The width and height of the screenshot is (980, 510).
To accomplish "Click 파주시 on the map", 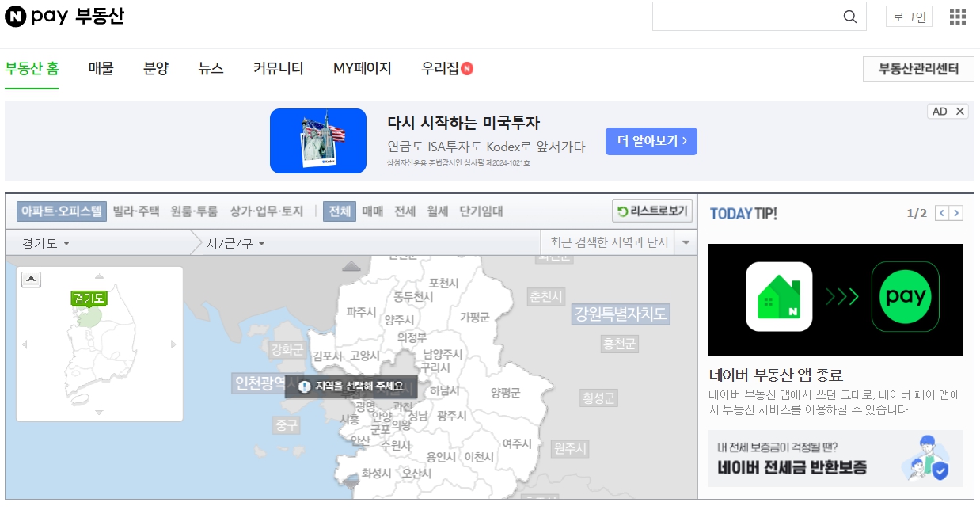I will 361,312.
